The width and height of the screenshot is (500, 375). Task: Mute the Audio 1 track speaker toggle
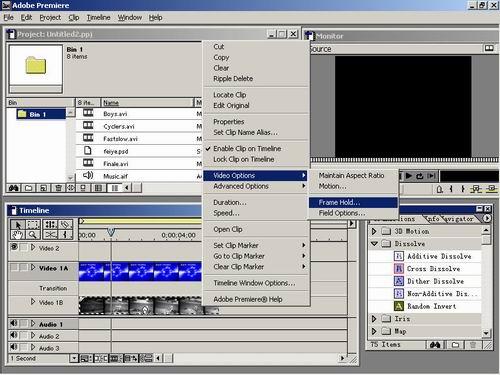pos(14,323)
